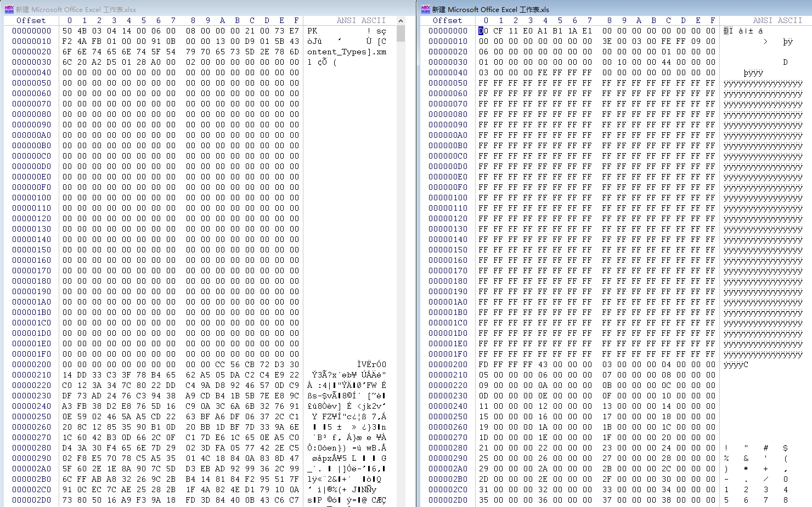812x507 pixels.
Task: Click offset 00000010 in the xls window
Action: (x=448, y=41)
